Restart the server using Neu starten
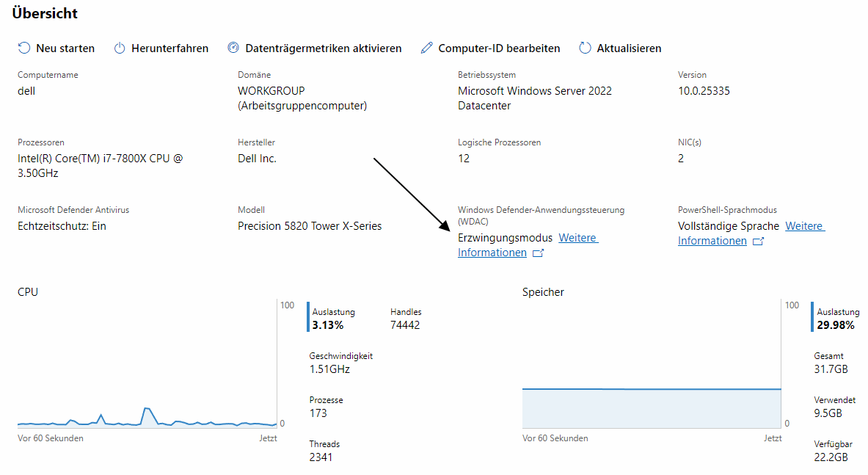Viewport: 868px width, 475px height. pos(65,48)
